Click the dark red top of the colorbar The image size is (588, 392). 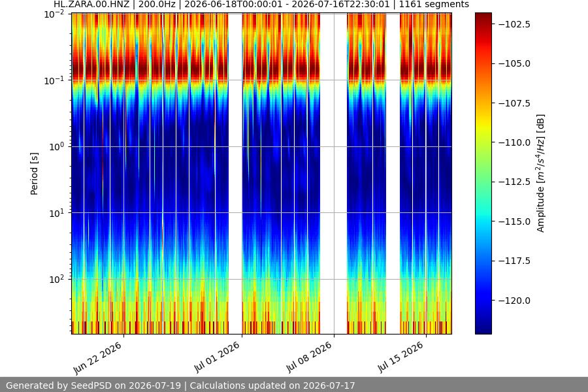click(x=483, y=18)
